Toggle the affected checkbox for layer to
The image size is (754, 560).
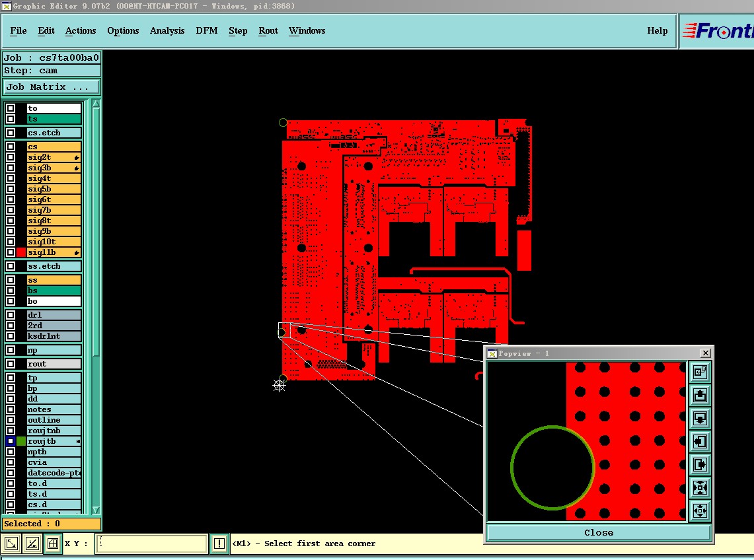click(11, 108)
